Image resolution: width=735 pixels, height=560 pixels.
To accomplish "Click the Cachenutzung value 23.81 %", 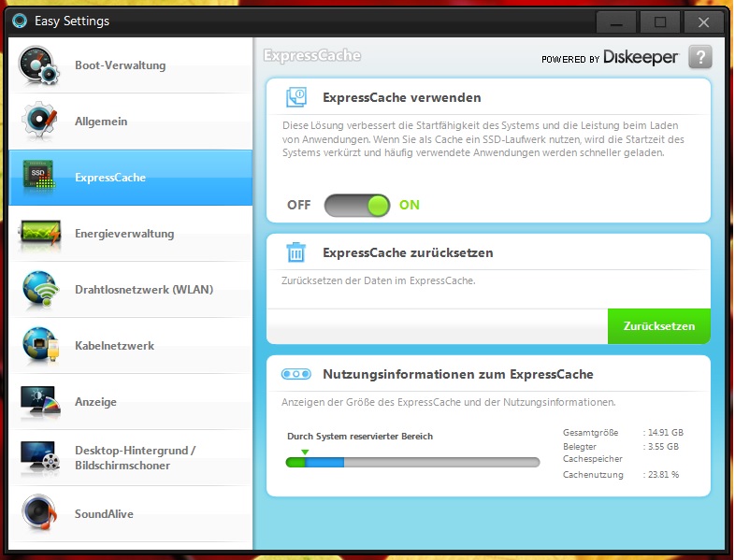I will point(663,474).
